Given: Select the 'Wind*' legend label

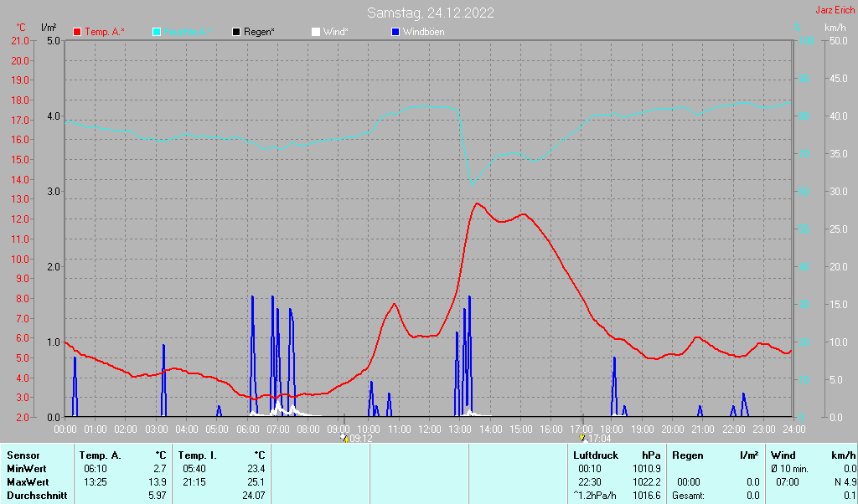Looking at the screenshot, I should [335, 33].
